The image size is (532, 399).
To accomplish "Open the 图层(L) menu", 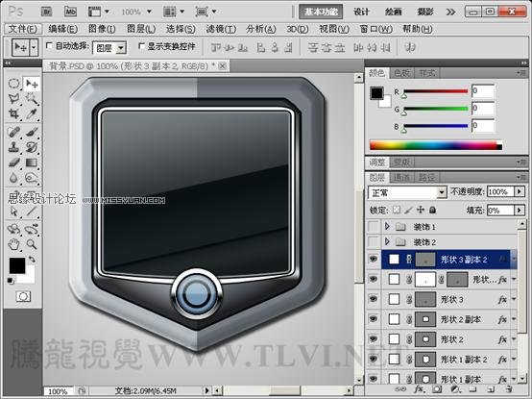I will point(141,29).
